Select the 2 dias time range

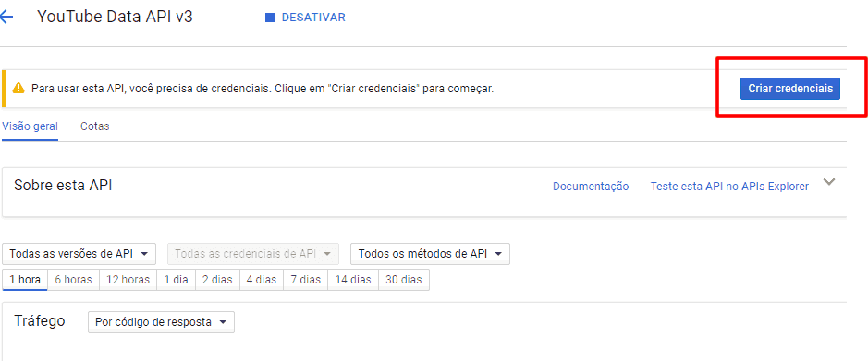[217, 280]
